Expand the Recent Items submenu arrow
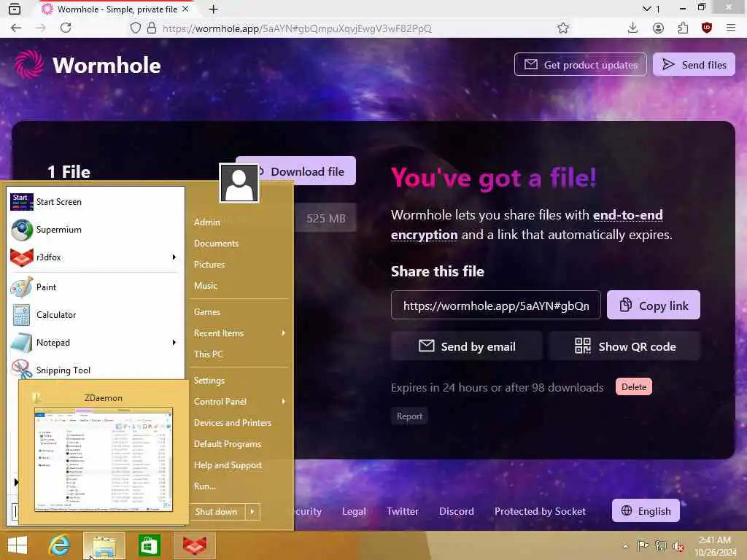Screen dimensions: 747x560 coord(284,332)
